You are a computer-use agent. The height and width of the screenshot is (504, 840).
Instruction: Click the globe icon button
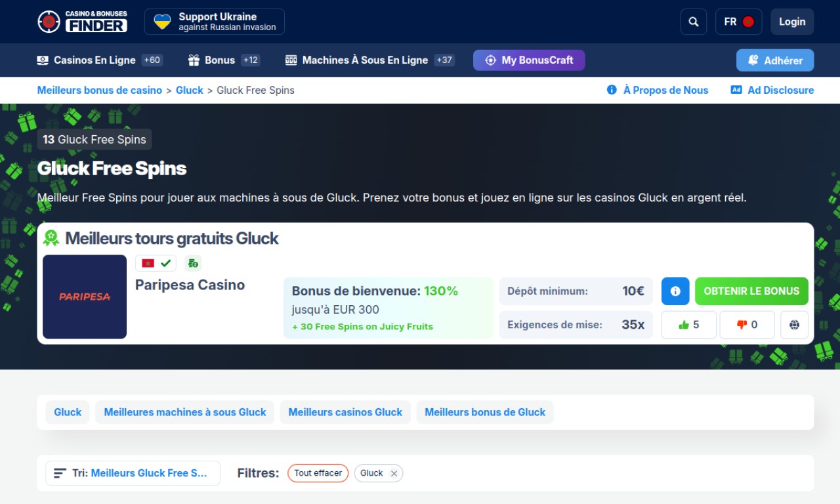[x=794, y=325]
